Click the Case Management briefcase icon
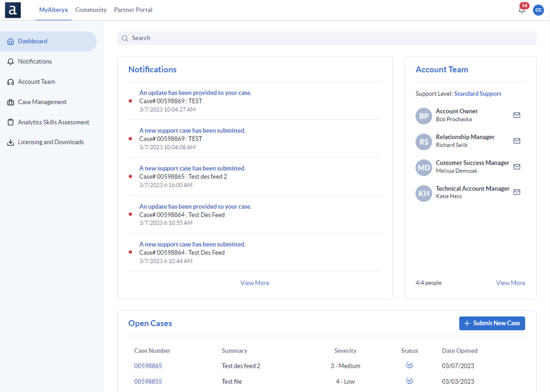 tap(10, 102)
